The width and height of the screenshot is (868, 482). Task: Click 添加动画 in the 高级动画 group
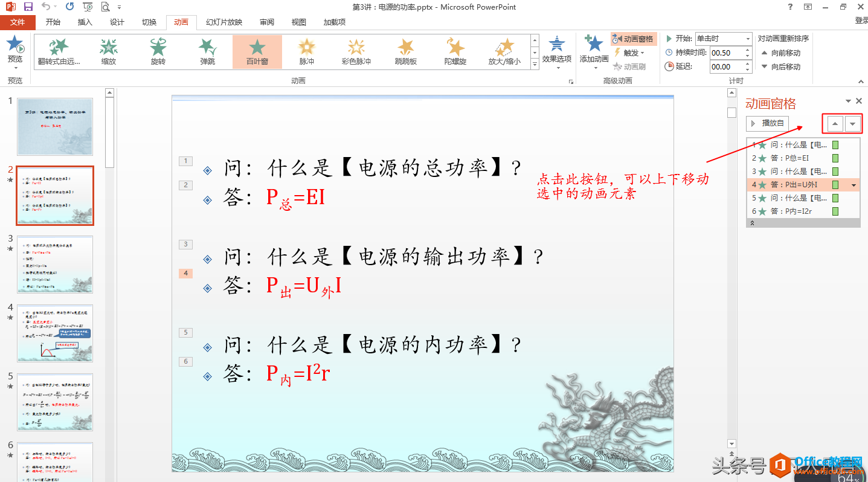[x=593, y=51]
